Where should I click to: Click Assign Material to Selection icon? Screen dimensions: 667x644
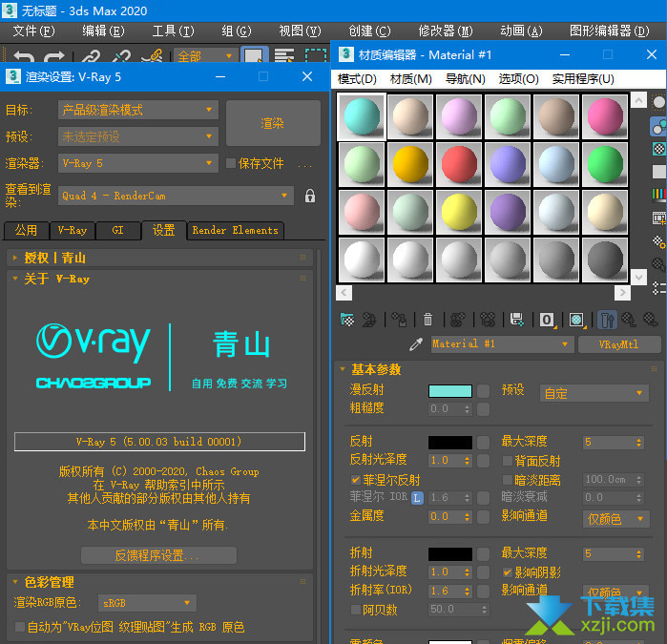coord(399,319)
